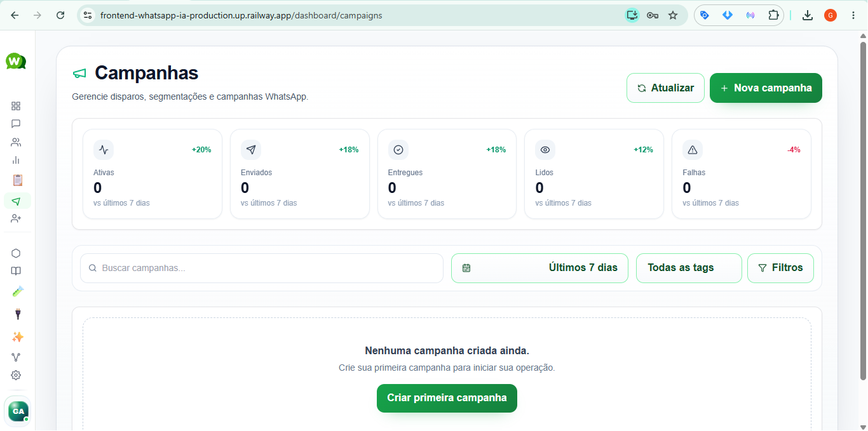The width and height of the screenshot is (868, 431).
Task: Click the browser address bar URL
Action: click(241, 15)
